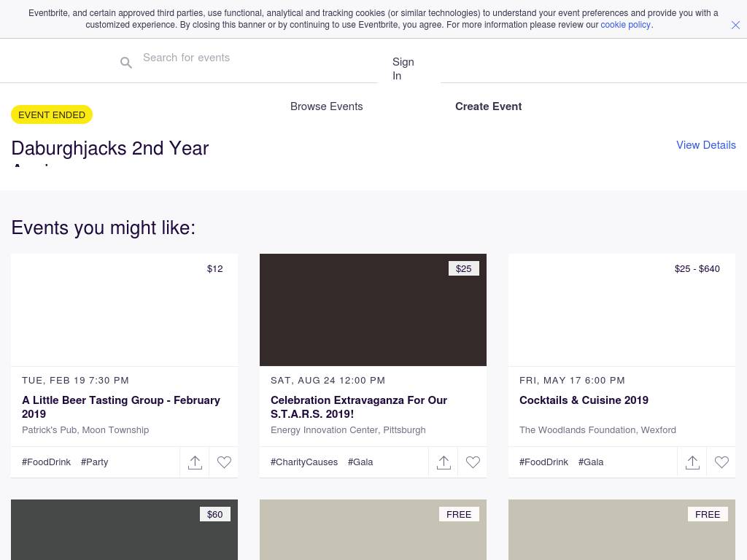Screen dimensions: 747x560
Task: Open View Details for ended event
Action: 705,145
